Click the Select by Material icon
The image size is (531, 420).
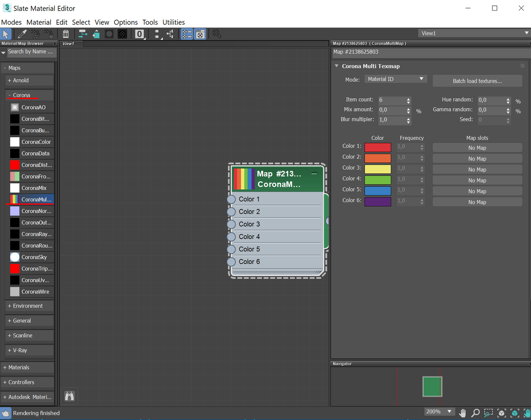(217, 34)
